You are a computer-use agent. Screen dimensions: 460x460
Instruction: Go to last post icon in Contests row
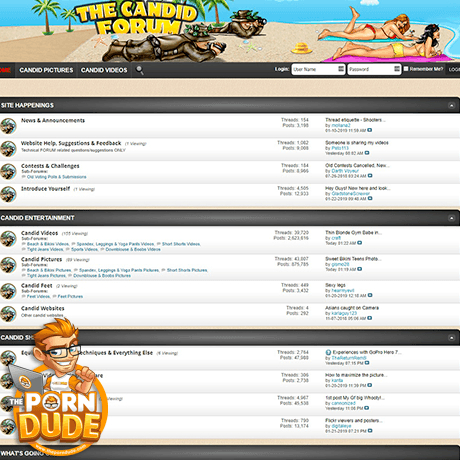[370, 176]
